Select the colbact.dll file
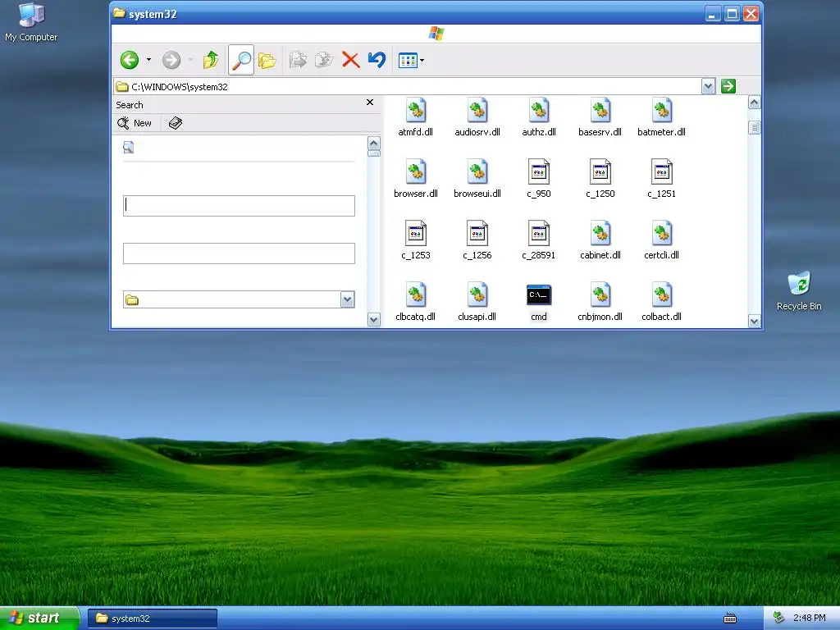This screenshot has height=630, width=840. 662,303
